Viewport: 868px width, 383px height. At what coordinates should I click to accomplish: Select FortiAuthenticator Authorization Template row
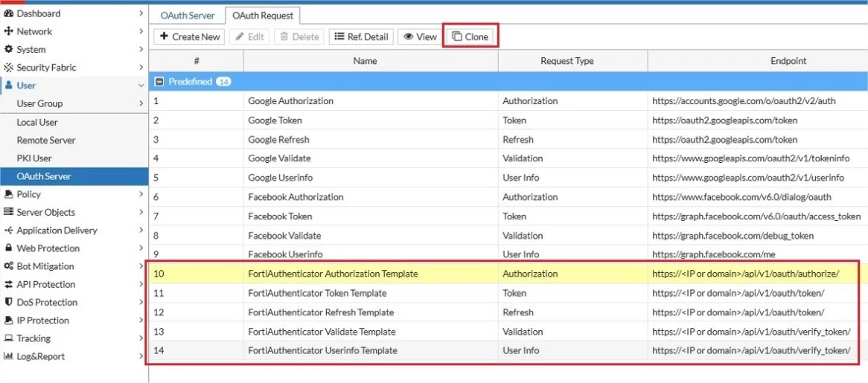click(508, 274)
